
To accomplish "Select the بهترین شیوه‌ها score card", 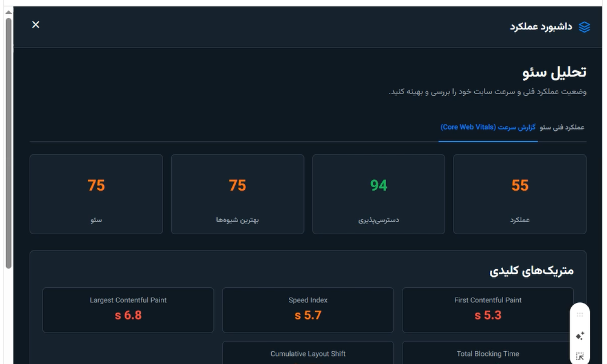I will (237, 194).
